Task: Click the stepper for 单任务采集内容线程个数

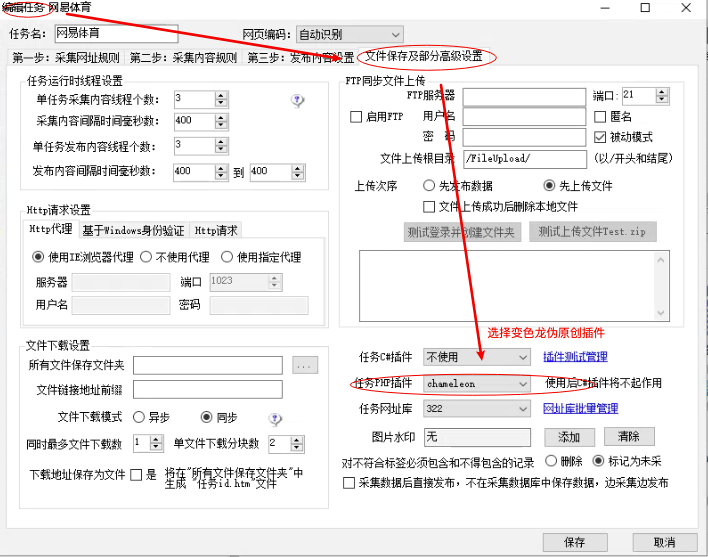Action: pyautogui.click(x=220, y=99)
